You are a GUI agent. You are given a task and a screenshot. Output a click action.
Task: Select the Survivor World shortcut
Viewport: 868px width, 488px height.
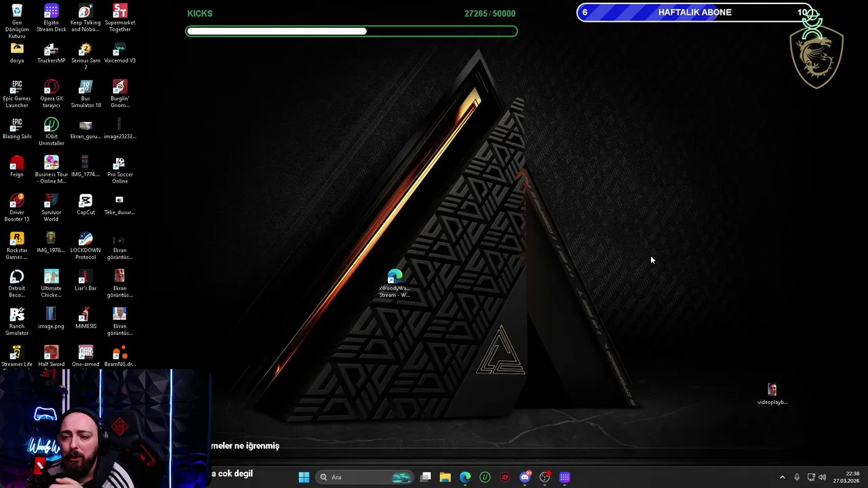tap(52, 208)
